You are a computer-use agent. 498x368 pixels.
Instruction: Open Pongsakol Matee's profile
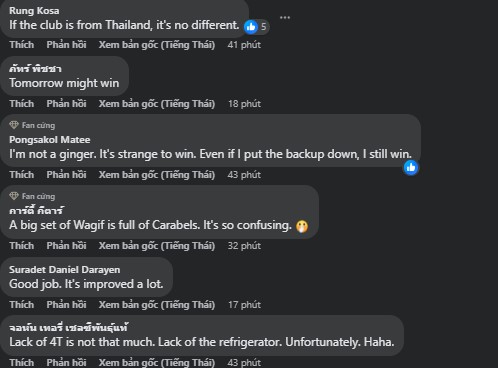click(x=50, y=140)
